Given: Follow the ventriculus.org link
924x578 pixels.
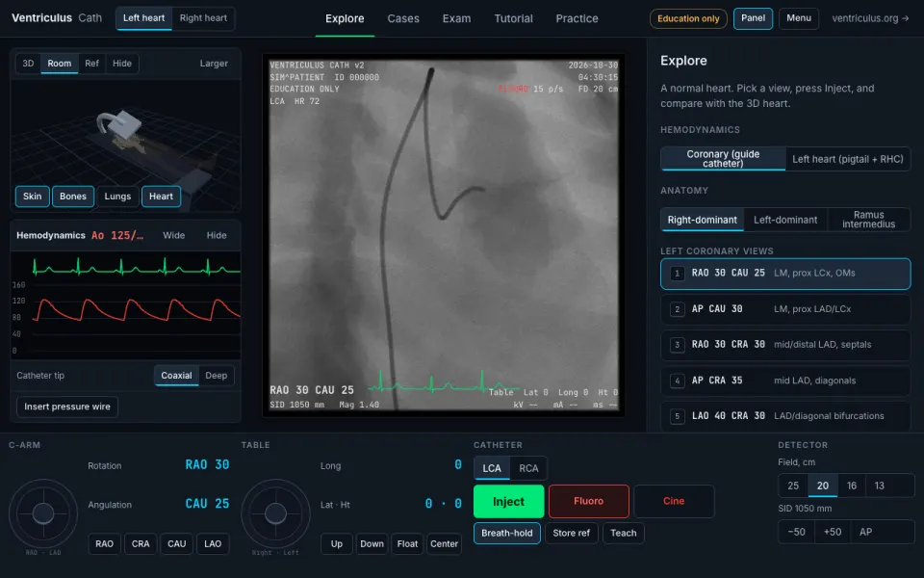Looking at the screenshot, I should pyautogui.click(x=870, y=18).
